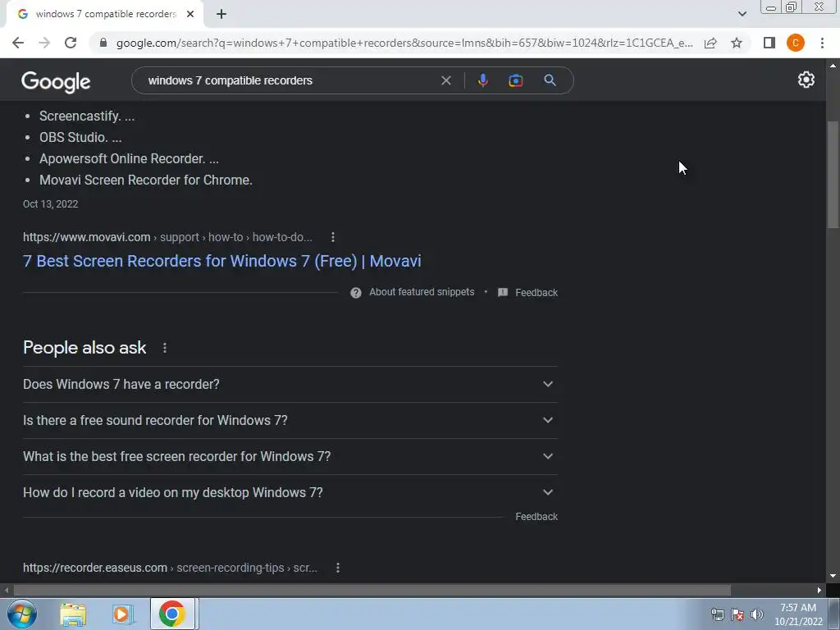Viewport: 840px width, 630px height.
Task: Click the scroll up arrow
Action: [x=833, y=66]
